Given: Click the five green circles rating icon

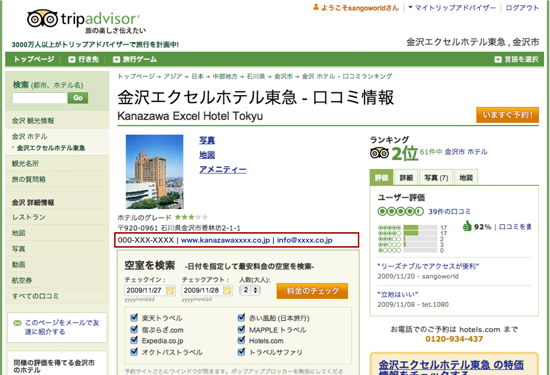Looking at the screenshot, I should click(401, 211).
